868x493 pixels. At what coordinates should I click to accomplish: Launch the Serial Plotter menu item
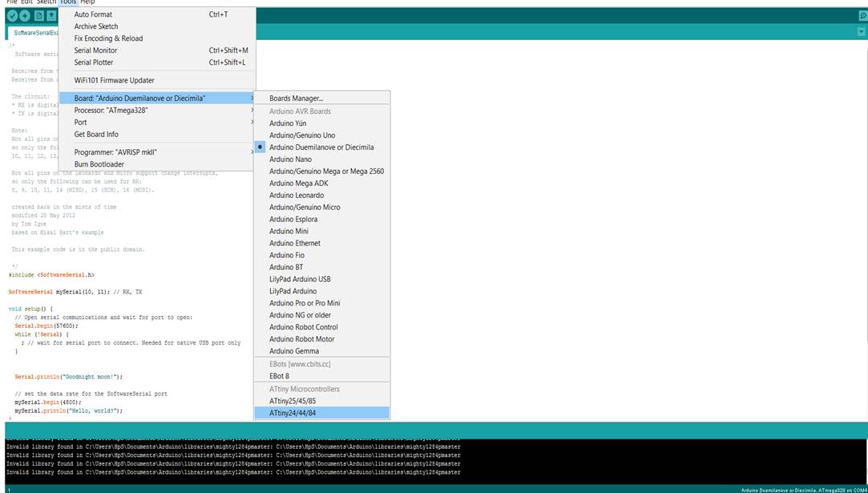click(x=156, y=63)
